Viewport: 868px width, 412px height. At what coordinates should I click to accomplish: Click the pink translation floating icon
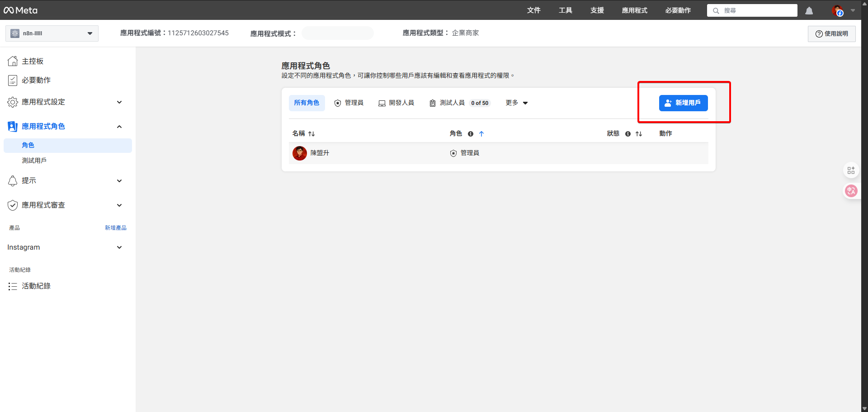[x=851, y=191]
